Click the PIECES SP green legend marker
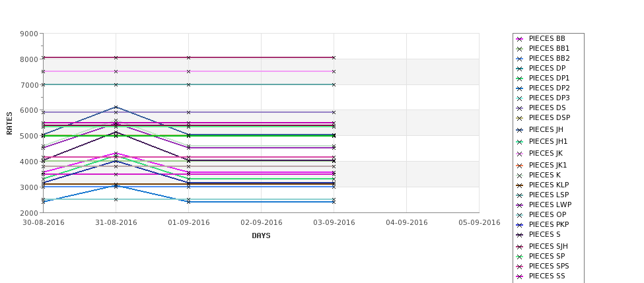Screen dimensions: 644x283 (x=520, y=257)
